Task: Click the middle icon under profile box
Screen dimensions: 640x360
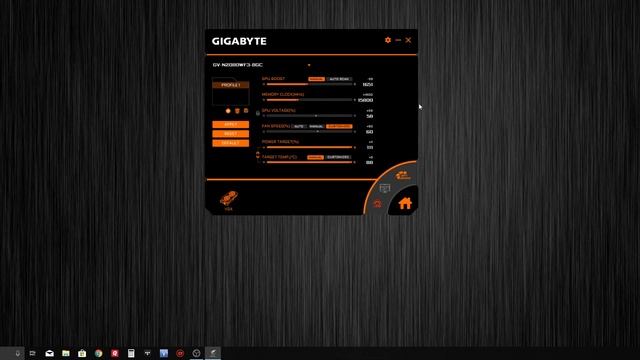Action: pyautogui.click(x=237, y=111)
